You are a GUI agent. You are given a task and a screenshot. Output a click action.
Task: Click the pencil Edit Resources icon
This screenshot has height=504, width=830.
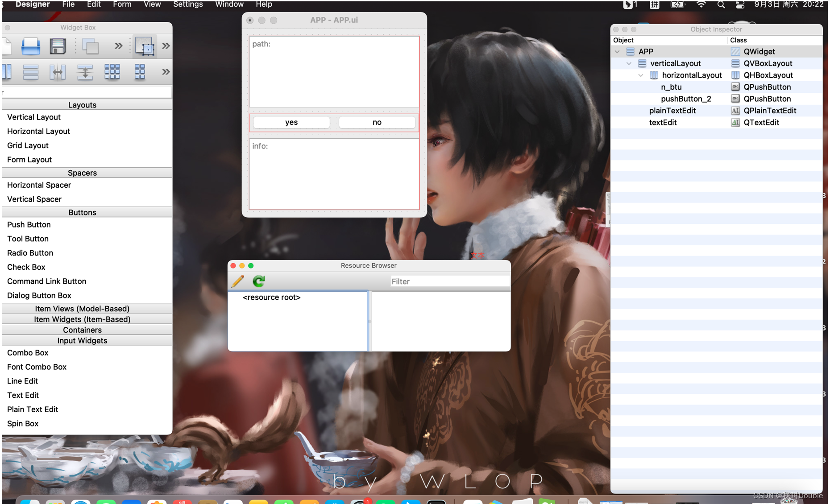click(x=238, y=281)
